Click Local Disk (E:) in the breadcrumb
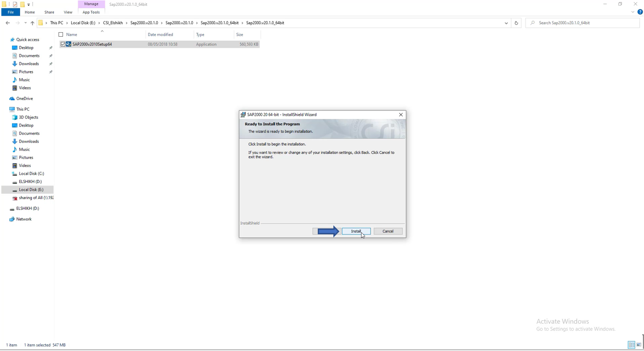This screenshot has height=351, width=644. 83,23
